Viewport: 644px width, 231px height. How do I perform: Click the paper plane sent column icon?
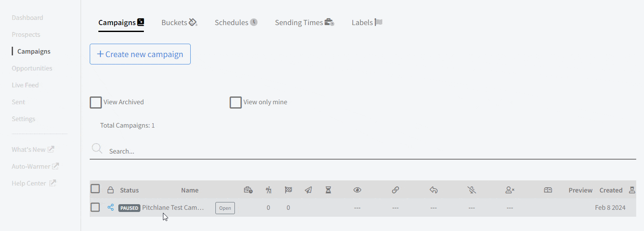(308, 190)
